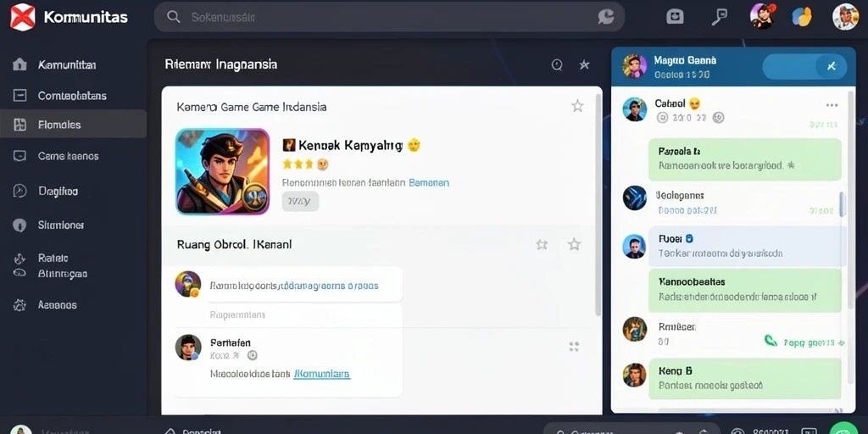Click the main panel vertical scrollbar
This screenshot has width=868, height=434.
tap(598, 205)
